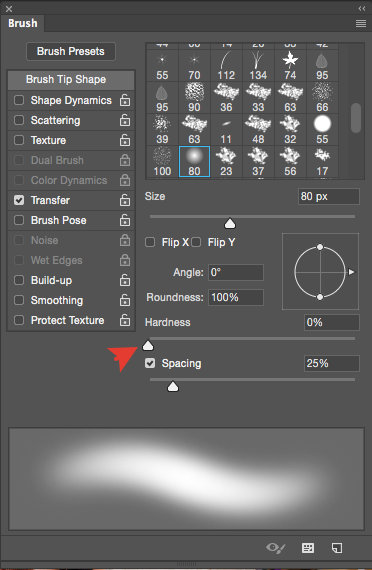Select the hard round brush tip 55
The height and width of the screenshot is (570, 372).
coord(322,129)
